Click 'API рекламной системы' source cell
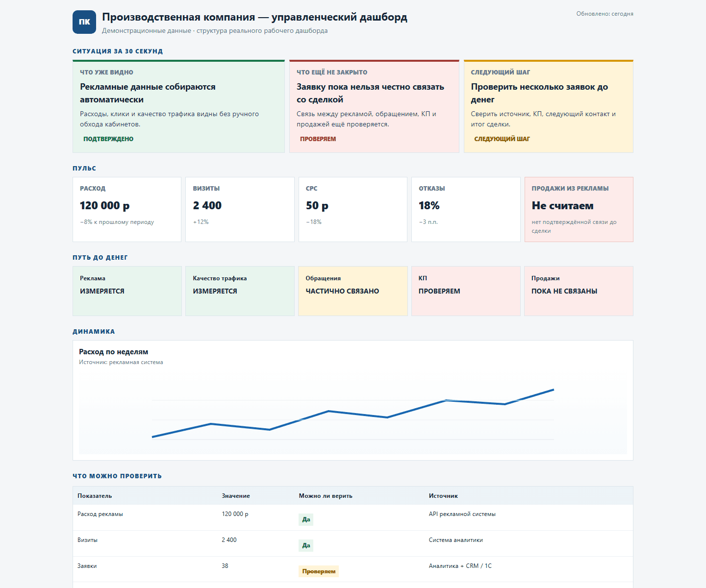Screen dimensions: 706x588 462,514
